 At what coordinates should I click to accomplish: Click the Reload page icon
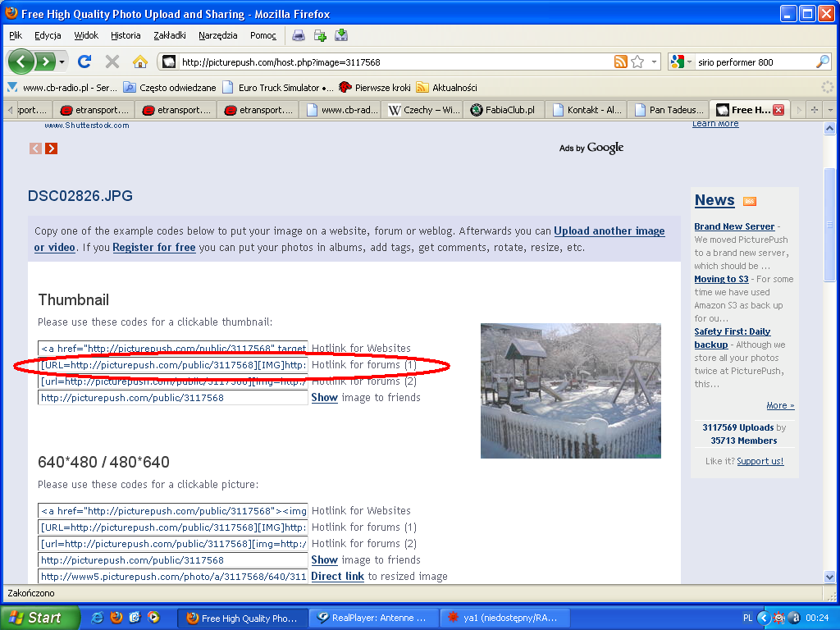84,62
